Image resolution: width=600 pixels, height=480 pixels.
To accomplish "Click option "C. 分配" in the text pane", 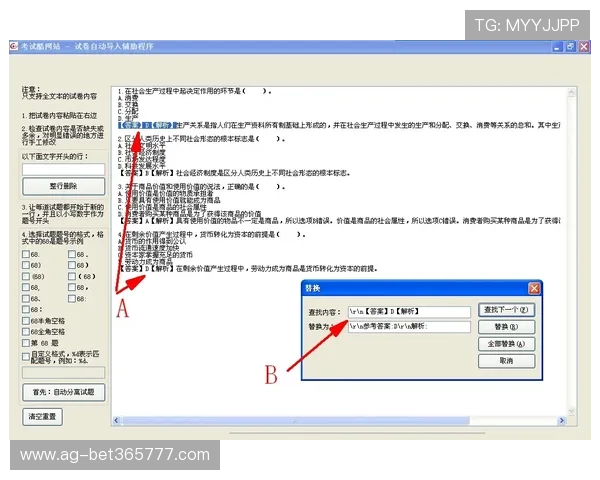I will (x=128, y=111).
